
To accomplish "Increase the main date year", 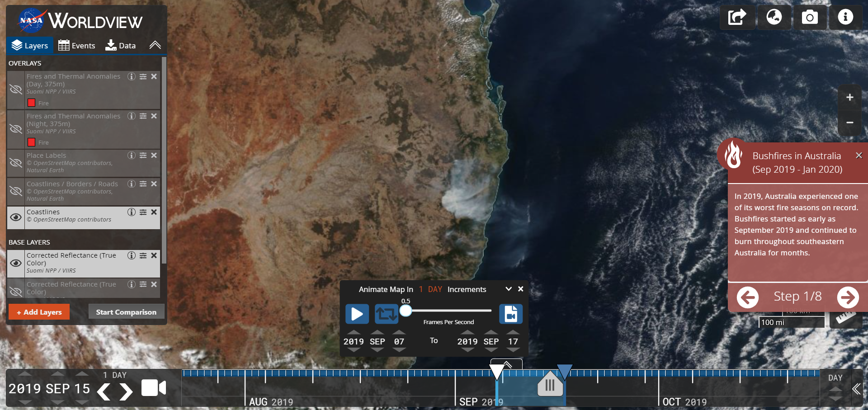I will pyautogui.click(x=25, y=374).
